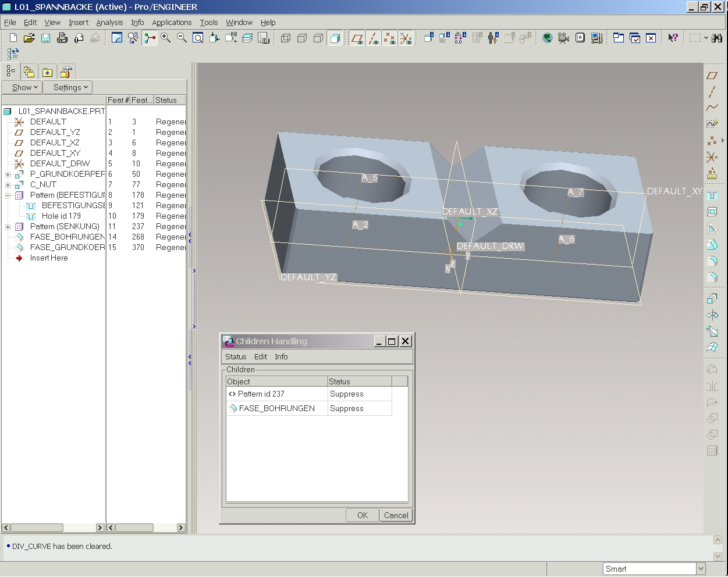
Task: Click the Zoom In magnifier icon
Action: point(166,38)
